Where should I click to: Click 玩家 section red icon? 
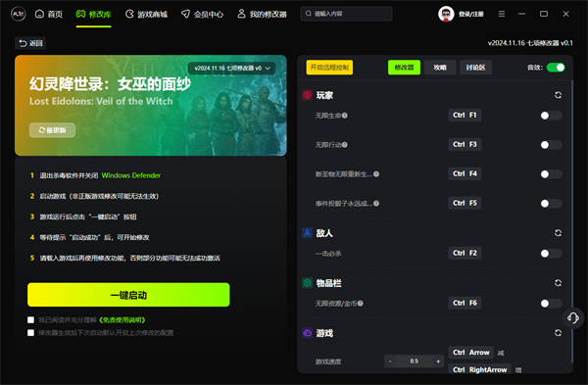tap(307, 95)
